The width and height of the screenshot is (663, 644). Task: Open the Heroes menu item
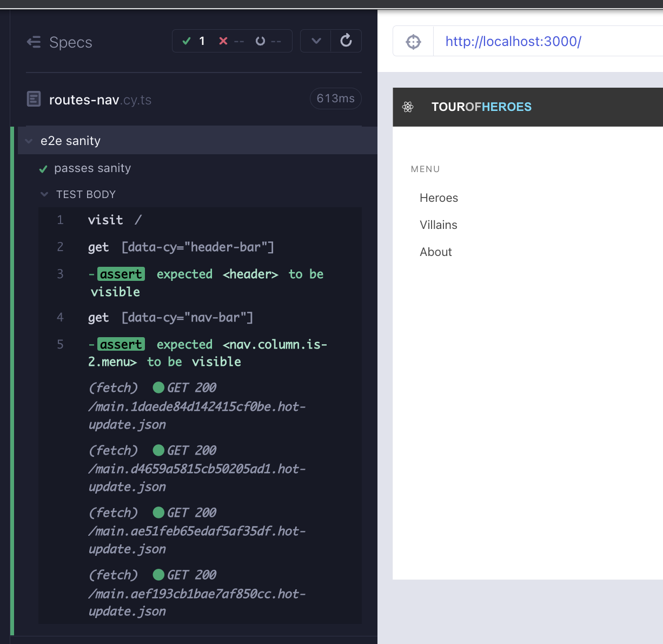(439, 198)
